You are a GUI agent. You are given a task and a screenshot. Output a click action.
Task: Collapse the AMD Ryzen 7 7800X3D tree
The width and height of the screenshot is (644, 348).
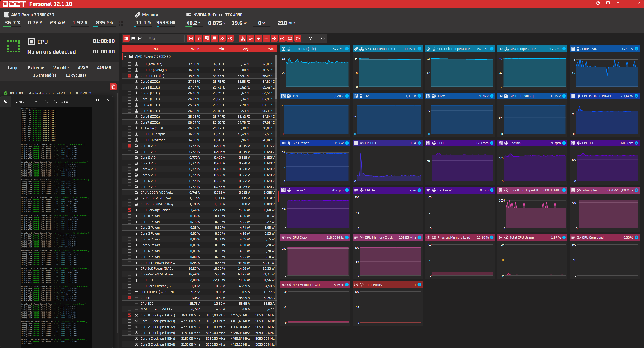point(125,57)
